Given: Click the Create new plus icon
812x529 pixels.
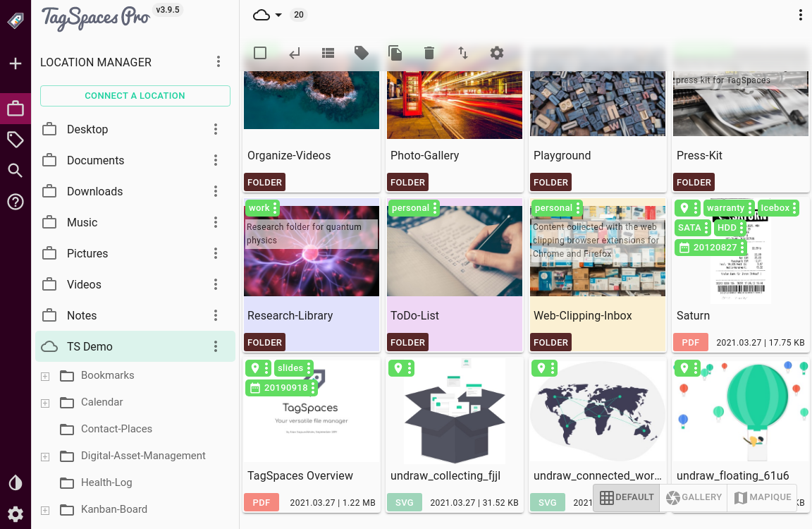Looking at the screenshot, I should (16, 63).
